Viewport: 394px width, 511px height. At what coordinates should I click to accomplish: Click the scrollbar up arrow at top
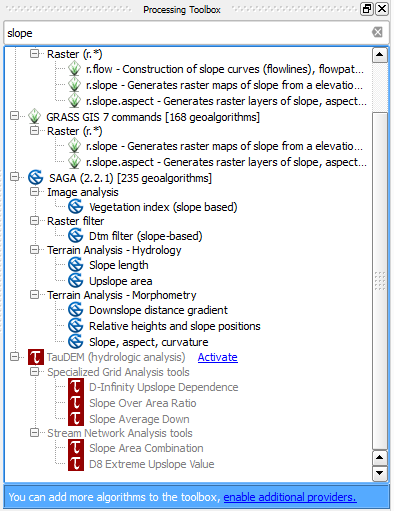380,55
